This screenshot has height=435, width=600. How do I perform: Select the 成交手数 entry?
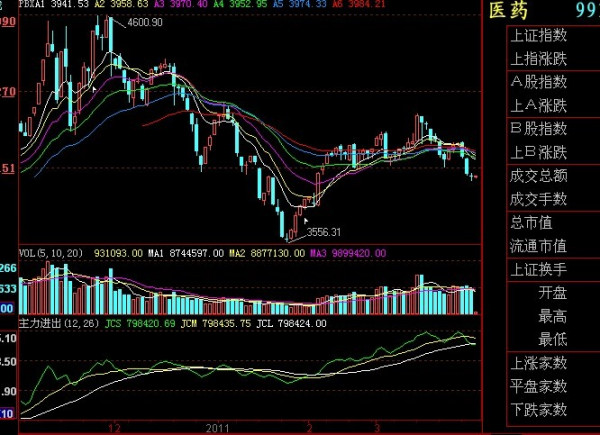[538, 199]
